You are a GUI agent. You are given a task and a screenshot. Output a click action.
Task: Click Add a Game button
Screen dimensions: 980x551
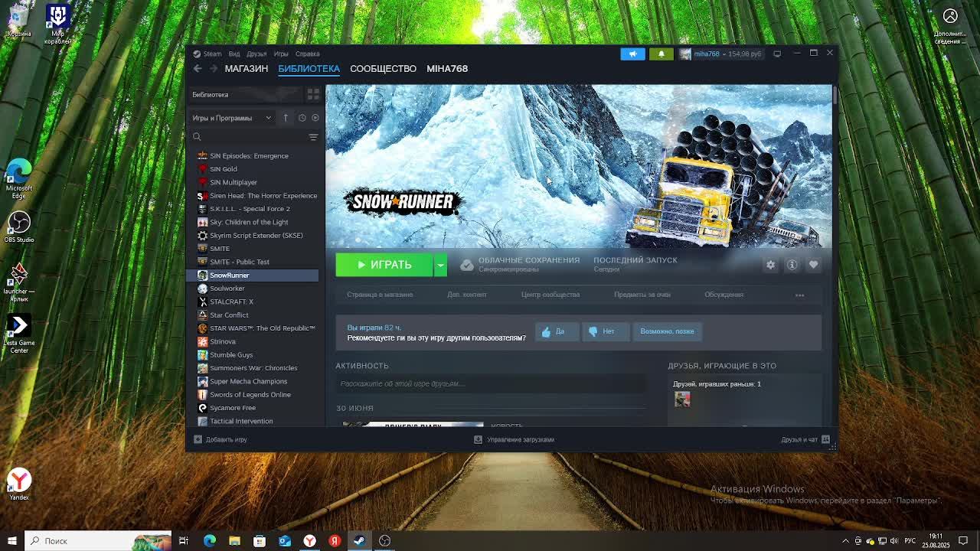tap(220, 439)
